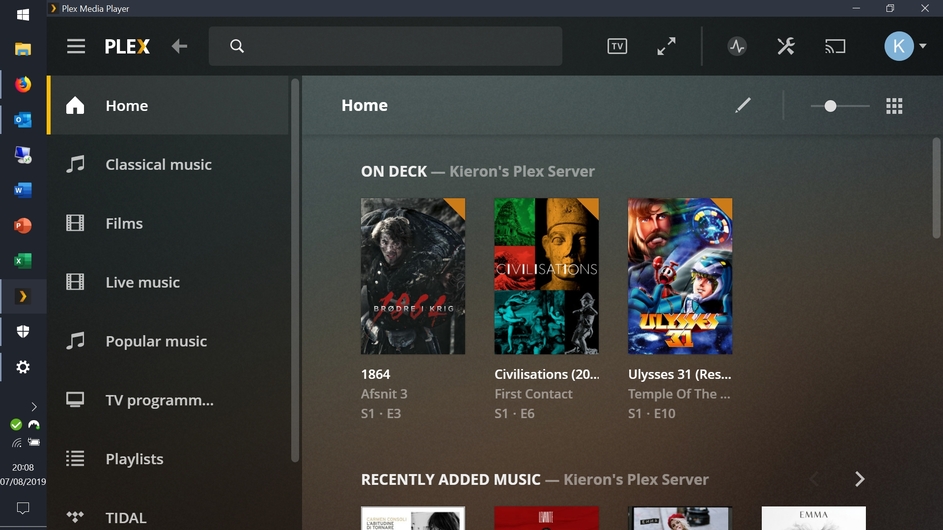Click the sidebar scrollbar

pyautogui.click(x=295, y=271)
